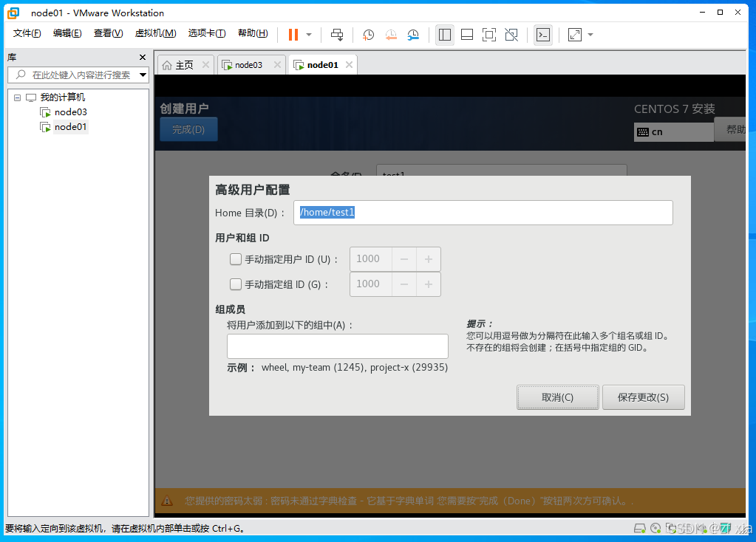Click the orange Pause virtual machine icon
The height and width of the screenshot is (542, 756).
293,35
